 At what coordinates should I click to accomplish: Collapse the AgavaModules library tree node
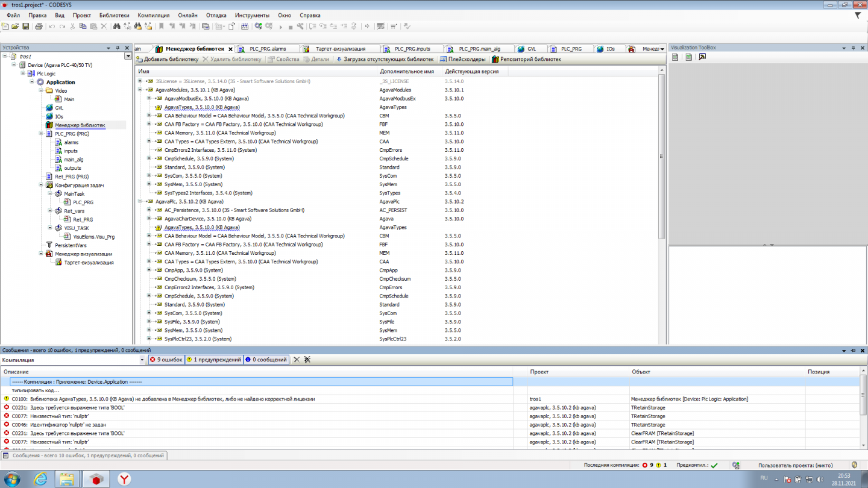140,90
